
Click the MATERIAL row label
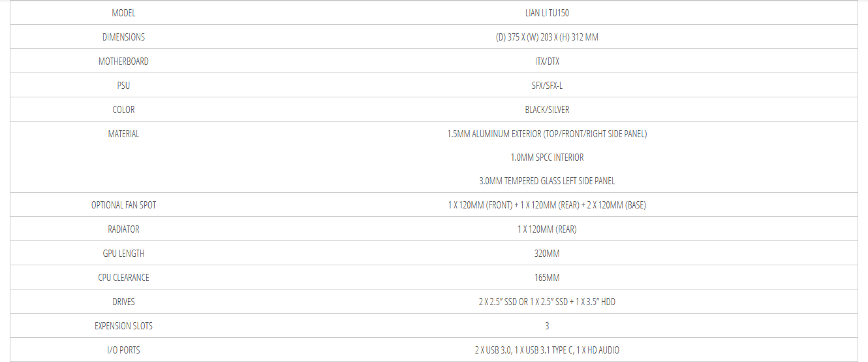(123, 134)
